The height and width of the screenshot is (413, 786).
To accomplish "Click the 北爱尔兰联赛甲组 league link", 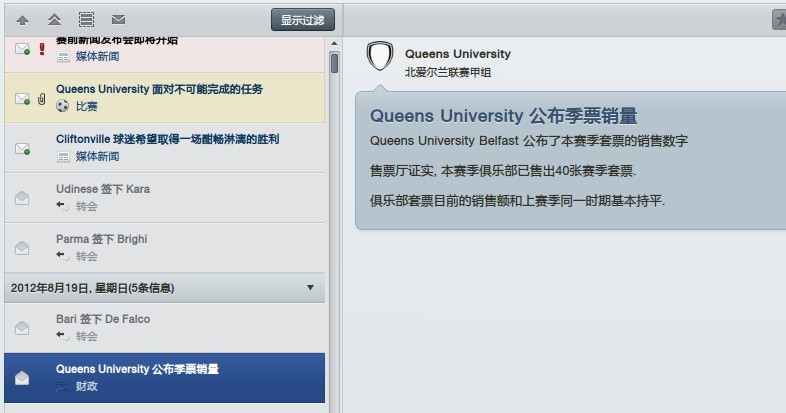I will point(448,73).
